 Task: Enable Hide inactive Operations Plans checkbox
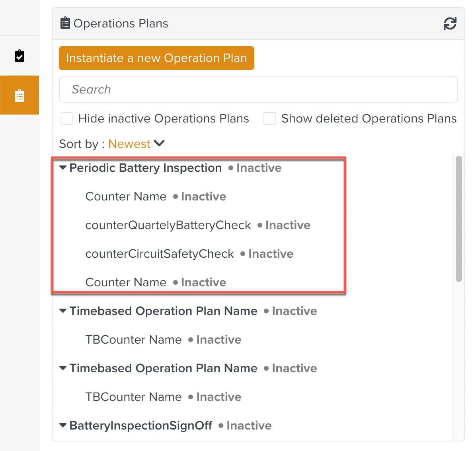pyautogui.click(x=67, y=119)
